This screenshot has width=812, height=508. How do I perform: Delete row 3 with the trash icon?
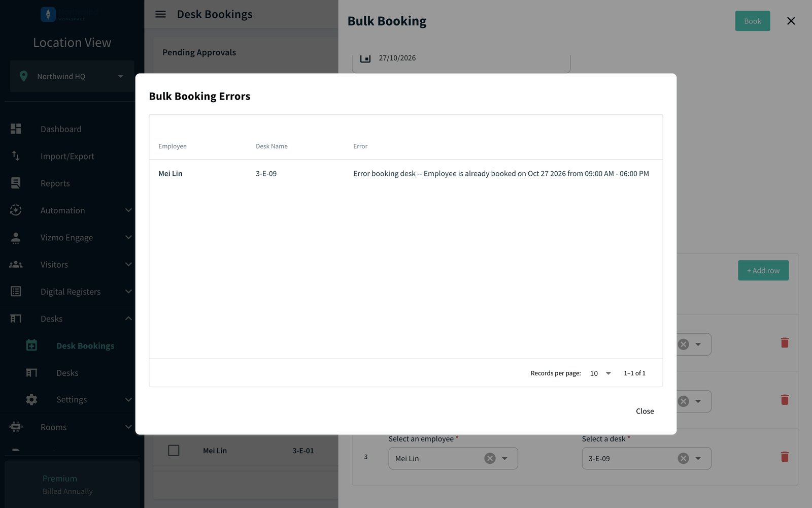click(785, 457)
